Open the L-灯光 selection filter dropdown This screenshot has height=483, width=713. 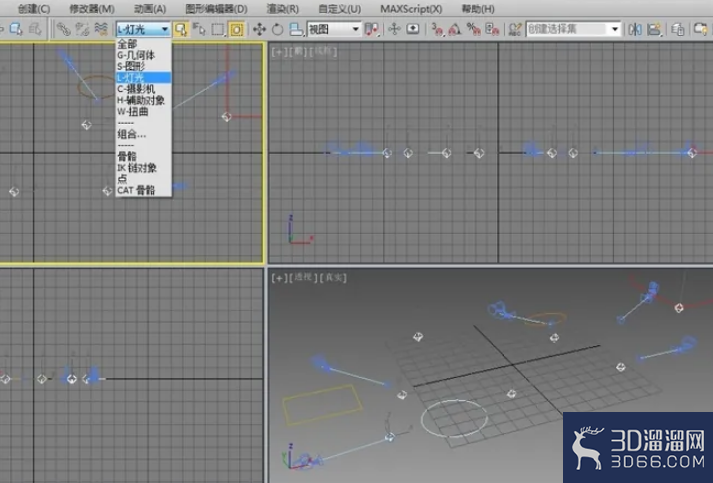143,30
